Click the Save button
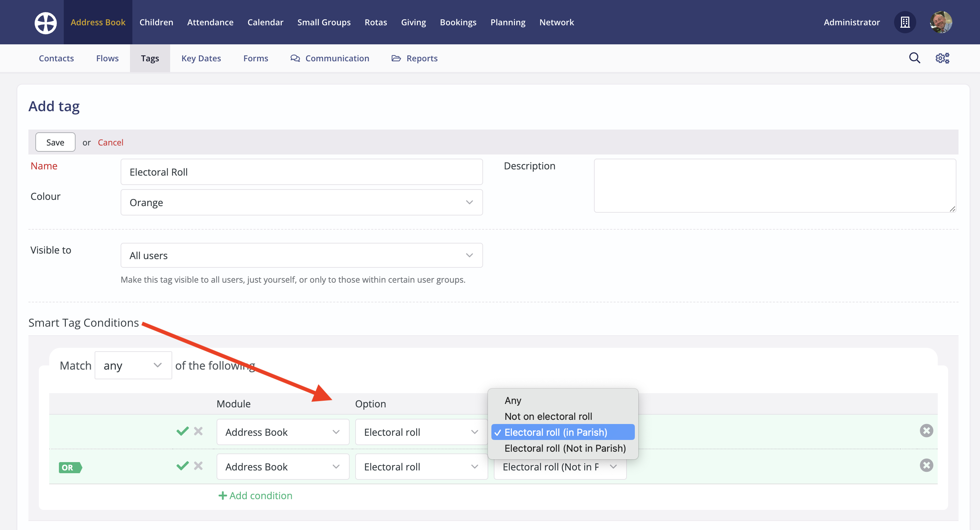This screenshot has width=980, height=530. (55, 142)
